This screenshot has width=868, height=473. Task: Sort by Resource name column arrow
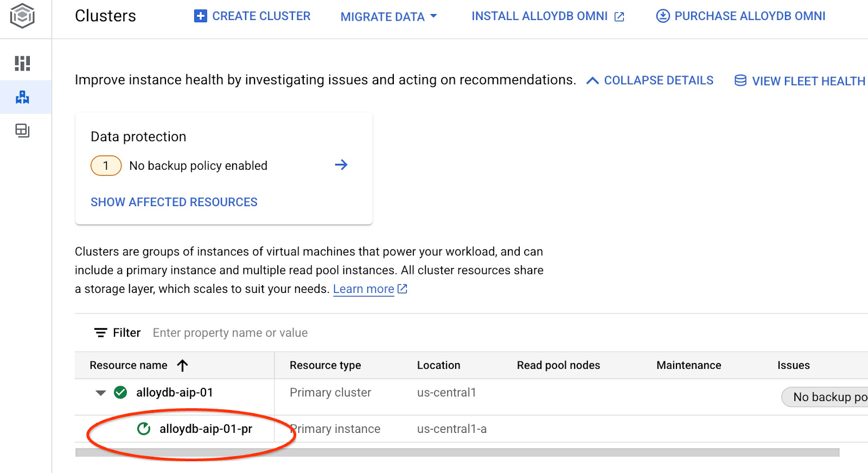(x=182, y=366)
